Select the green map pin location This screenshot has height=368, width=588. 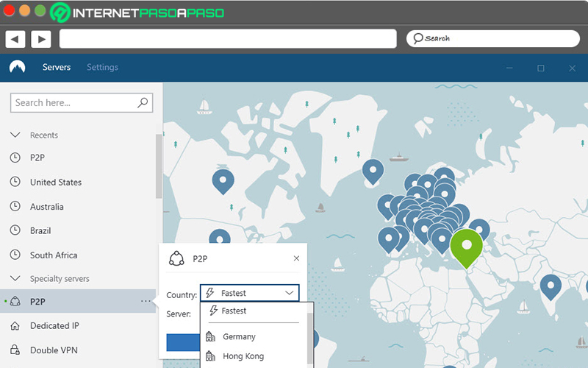point(466,248)
